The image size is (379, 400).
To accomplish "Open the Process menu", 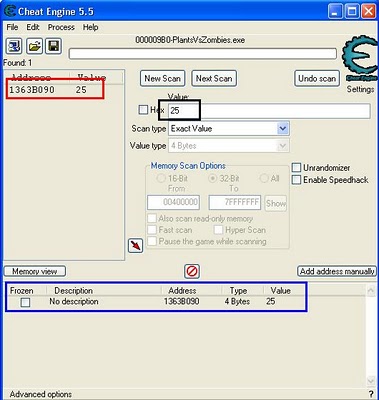I will click(x=61, y=27).
